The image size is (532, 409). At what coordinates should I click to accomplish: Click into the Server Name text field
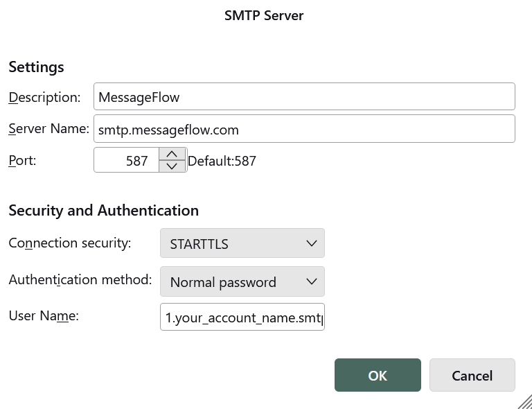[303, 129]
